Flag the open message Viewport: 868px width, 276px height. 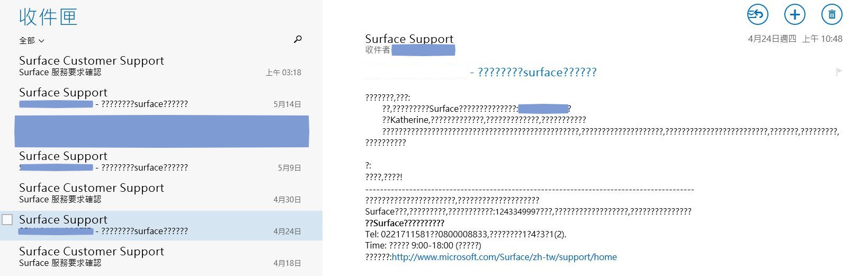tap(839, 72)
